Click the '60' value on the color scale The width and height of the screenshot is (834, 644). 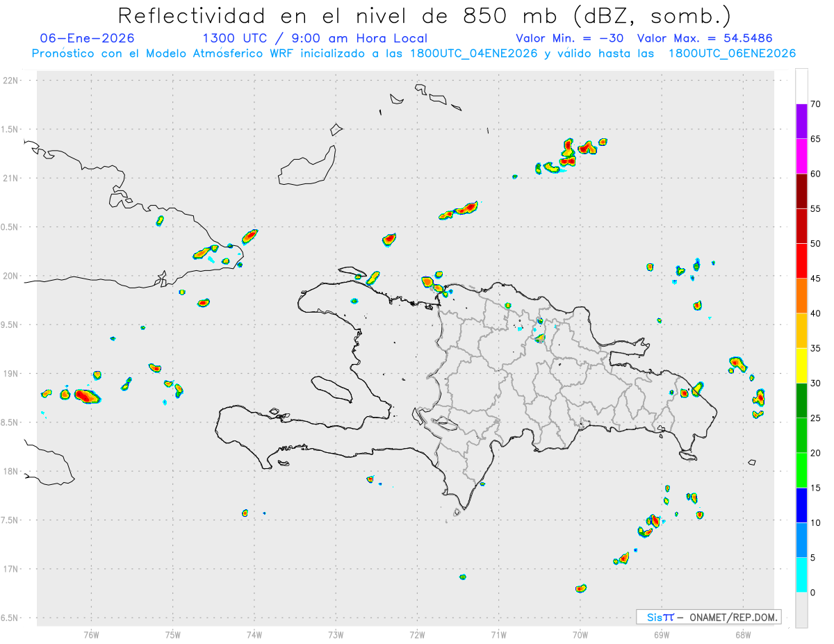[815, 174]
